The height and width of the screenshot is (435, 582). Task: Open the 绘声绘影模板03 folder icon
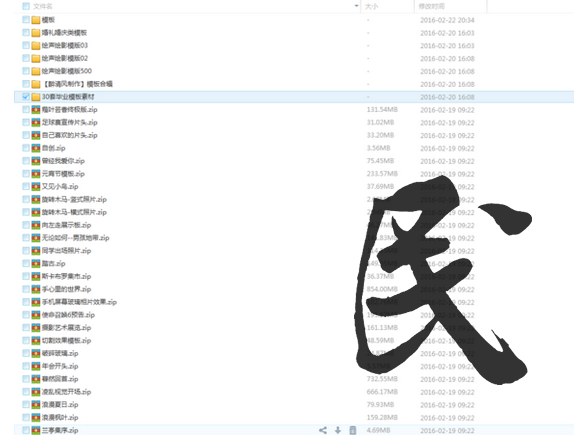point(36,46)
